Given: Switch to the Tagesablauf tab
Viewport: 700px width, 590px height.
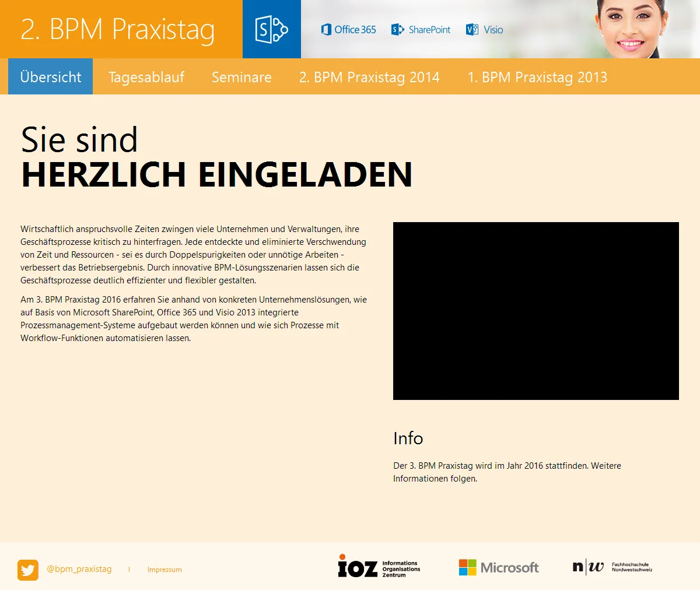Looking at the screenshot, I should click(146, 77).
